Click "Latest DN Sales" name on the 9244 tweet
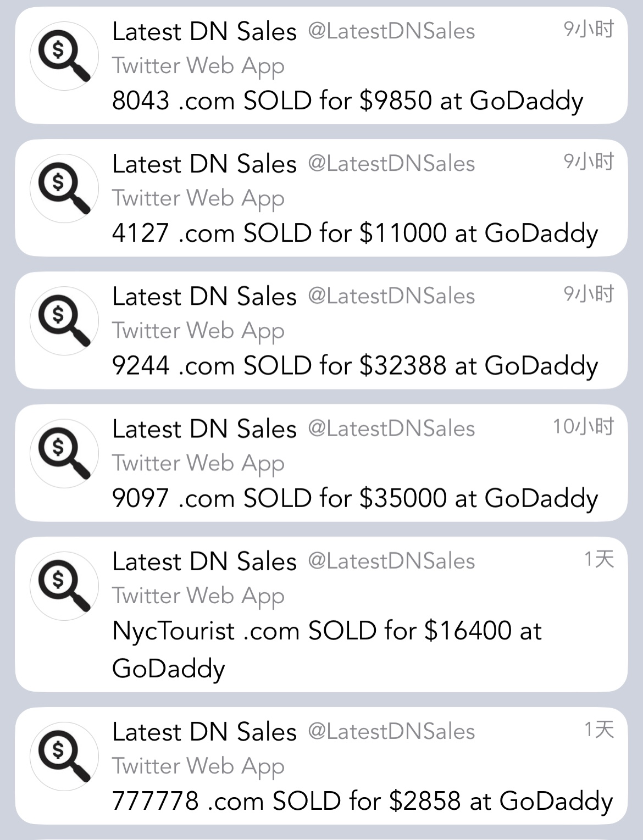The height and width of the screenshot is (840, 643). 204,297
